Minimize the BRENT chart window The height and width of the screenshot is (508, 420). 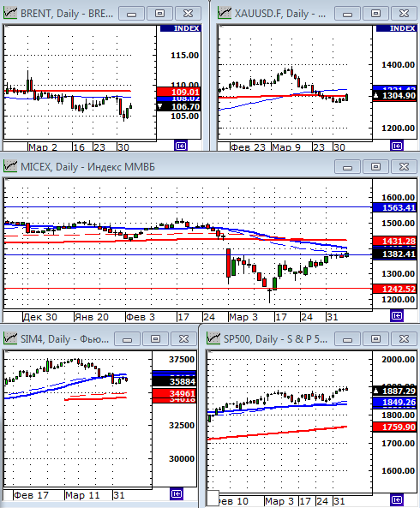132,14
